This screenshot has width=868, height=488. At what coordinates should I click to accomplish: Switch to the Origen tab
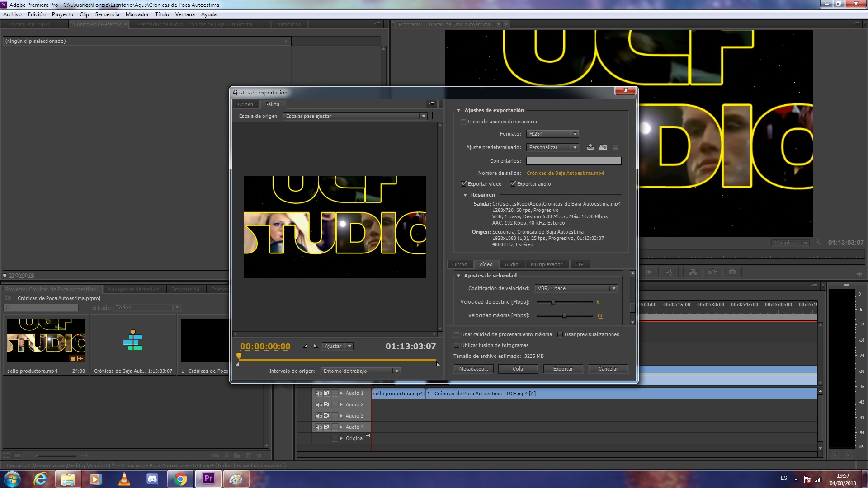tap(245, 104)
